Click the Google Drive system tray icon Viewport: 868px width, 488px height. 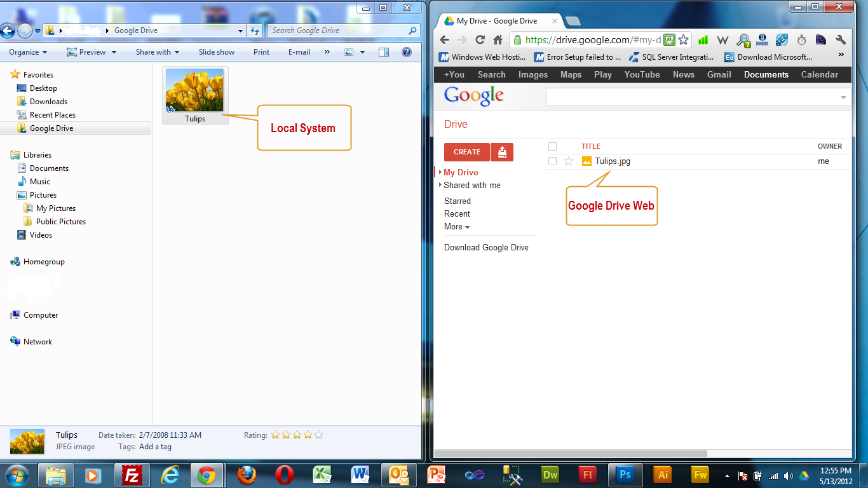pos(803,476)
